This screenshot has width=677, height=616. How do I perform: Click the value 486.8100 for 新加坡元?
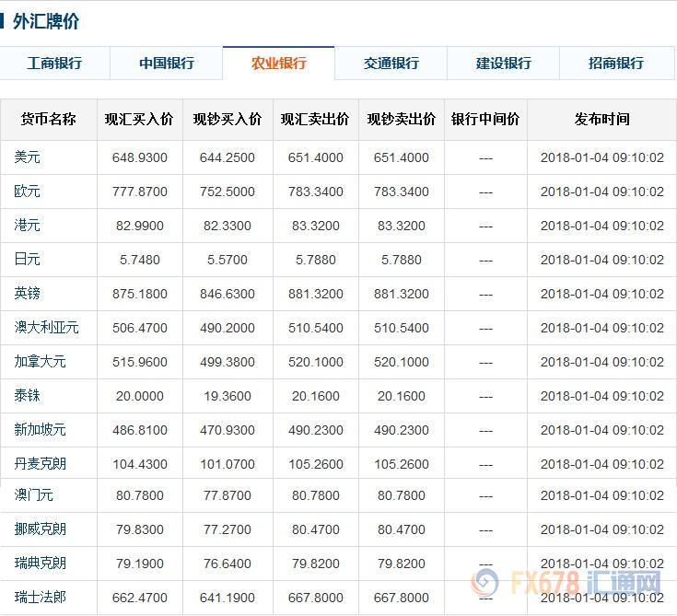[139, 430]
